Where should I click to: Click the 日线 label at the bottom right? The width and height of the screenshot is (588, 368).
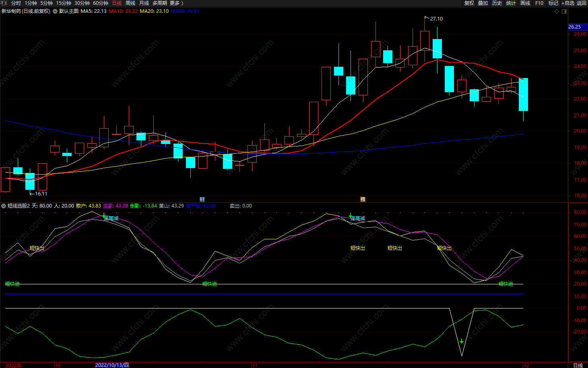coord(578,365)
